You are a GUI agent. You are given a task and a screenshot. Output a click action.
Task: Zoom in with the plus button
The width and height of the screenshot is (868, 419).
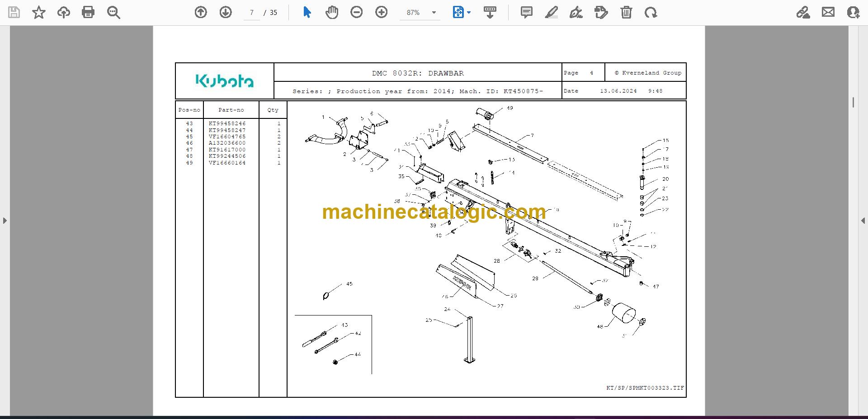[x=382, y=12]
